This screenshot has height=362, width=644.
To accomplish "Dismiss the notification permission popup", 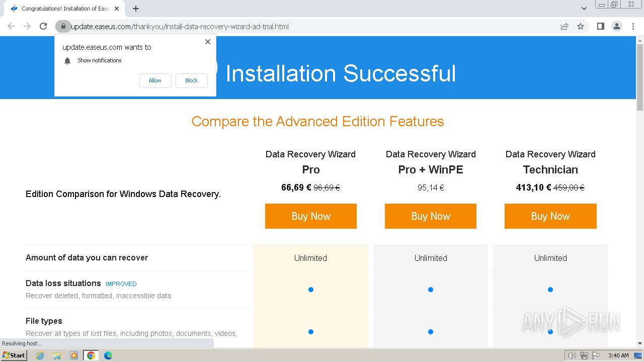I will point(208,42).
